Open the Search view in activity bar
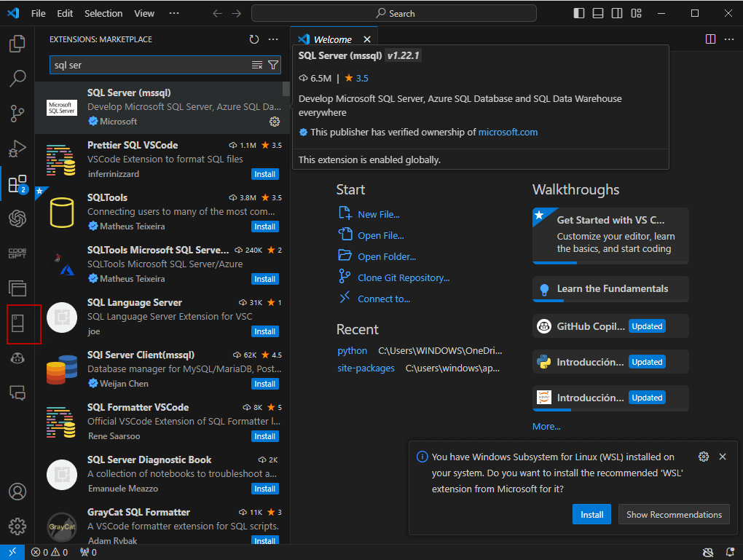The image size is (743, 560). (17, 79)
